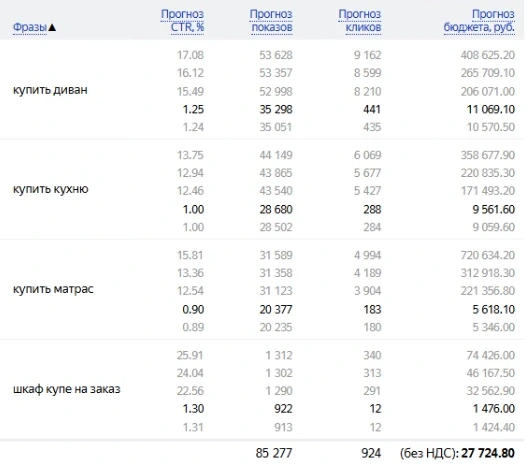Click impressions value 20 377
The image size is (528, 464).
276,309
